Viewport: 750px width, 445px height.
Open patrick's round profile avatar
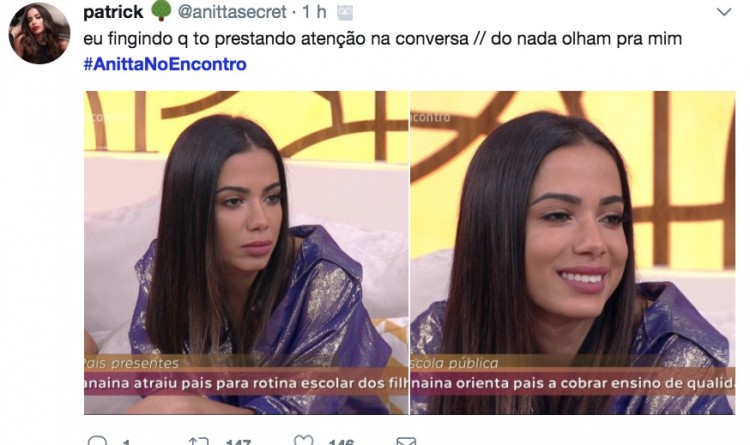[x=39, y=33]
